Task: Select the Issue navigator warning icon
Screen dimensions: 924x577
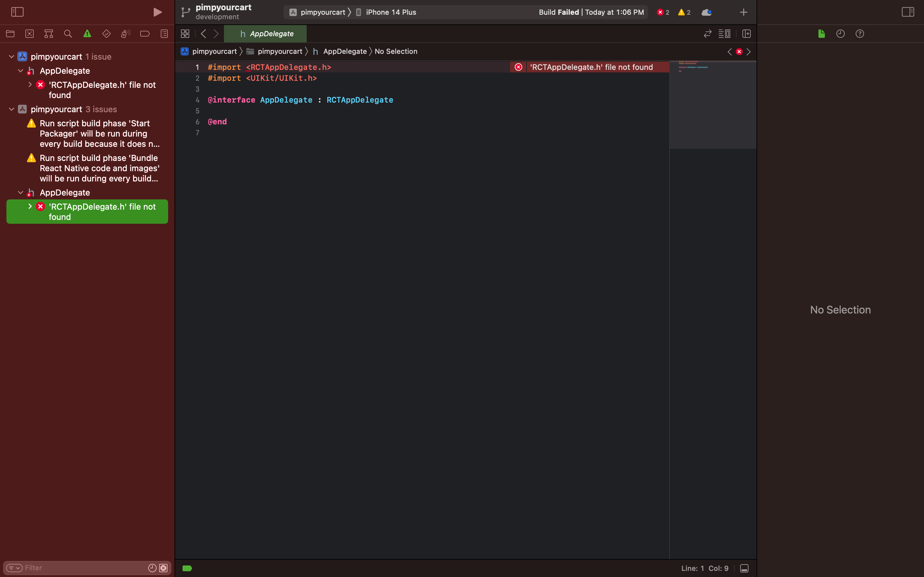Action: (x=87, y=34)
